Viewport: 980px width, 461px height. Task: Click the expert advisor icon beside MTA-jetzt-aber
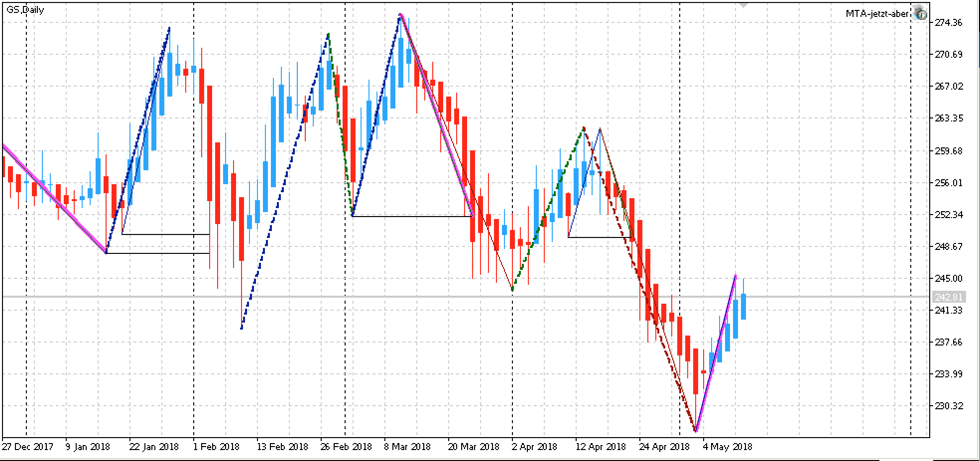click(x=920, y=13)
